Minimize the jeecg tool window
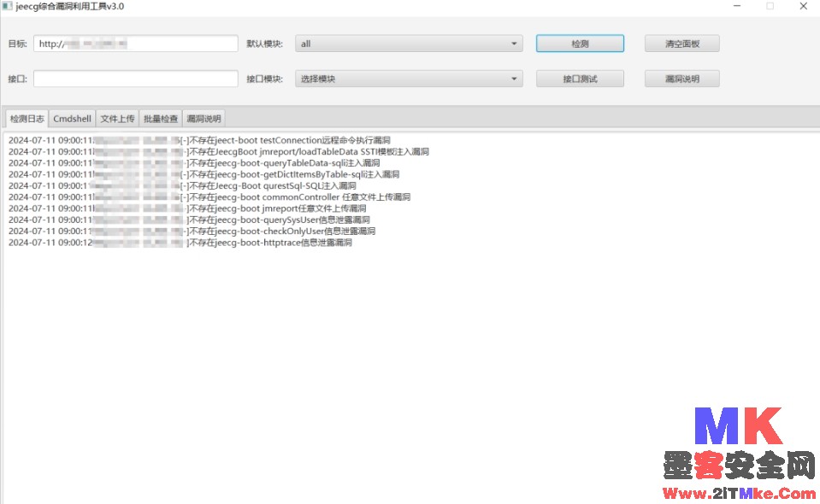 click(737, 6)
